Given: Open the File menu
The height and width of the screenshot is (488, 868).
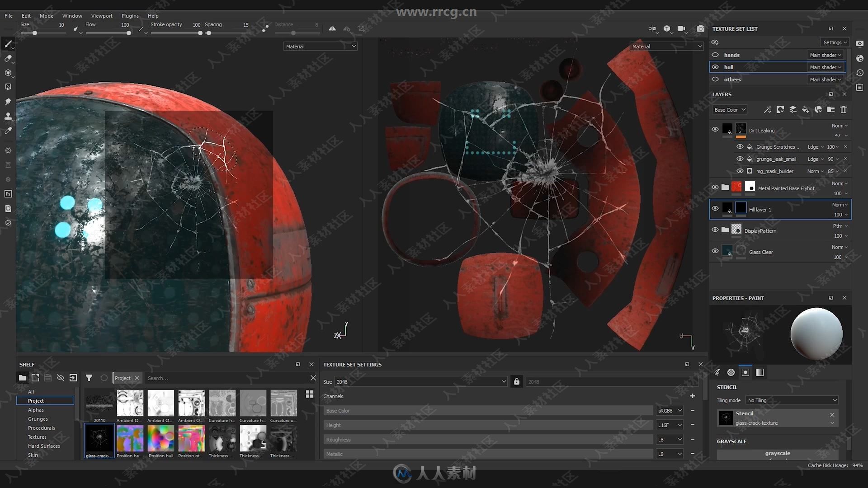Looking at the screenshot, I should pyautogui.click(x=9, y=15).
